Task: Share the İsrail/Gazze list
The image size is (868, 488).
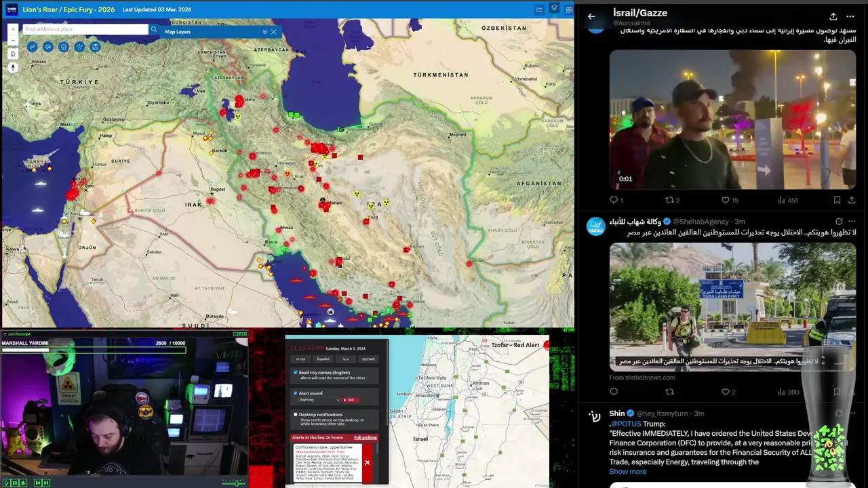Action: 833,16
